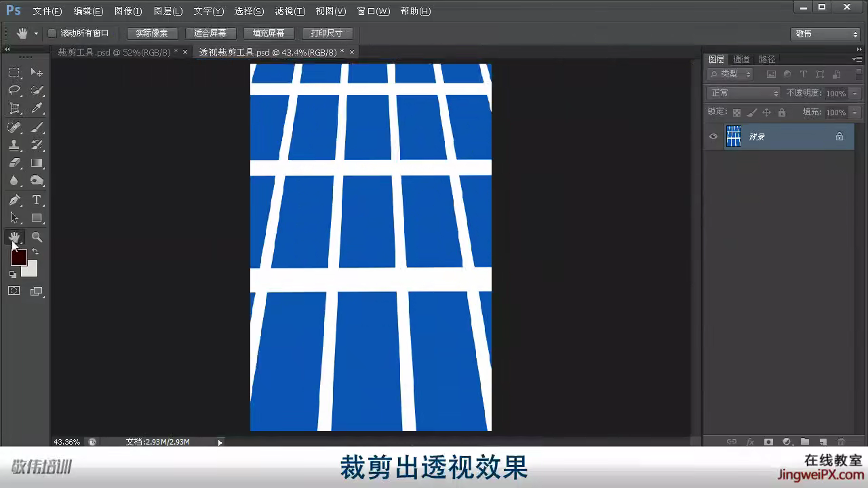The width and height of the screenshot is (868, 488).
Task: Select the Pen tool
Action: pyautogui.click(x=14, y=200)
